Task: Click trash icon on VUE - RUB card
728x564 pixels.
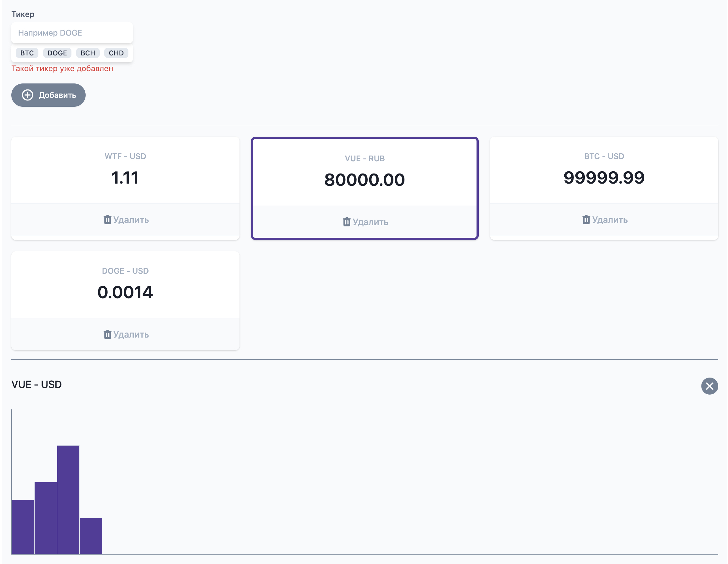Action: click(x=347, y=222)
